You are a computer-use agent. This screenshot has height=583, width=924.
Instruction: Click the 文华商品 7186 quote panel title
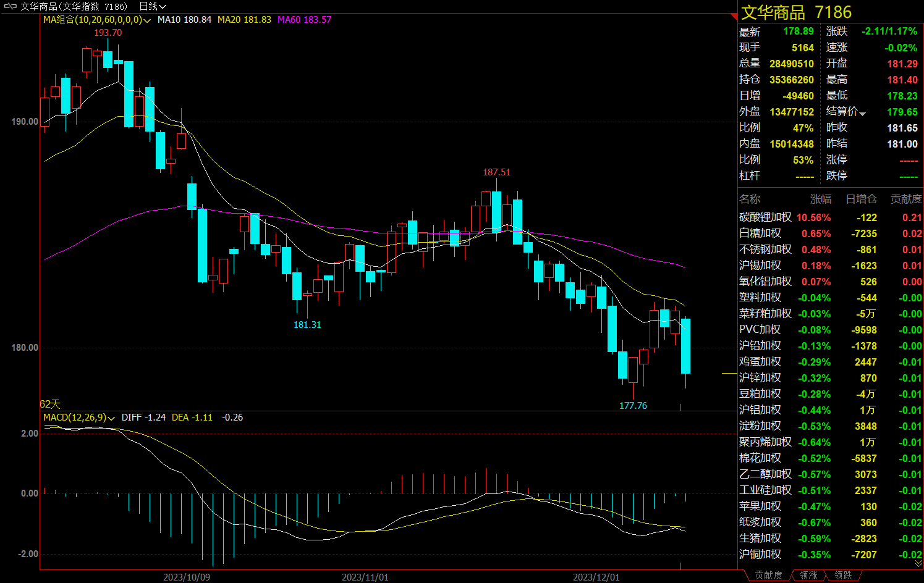(x=796, y=12)
